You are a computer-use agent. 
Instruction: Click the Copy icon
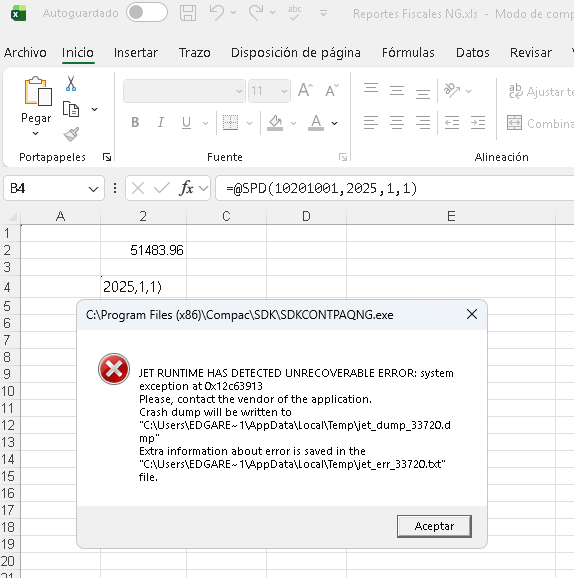71,109
